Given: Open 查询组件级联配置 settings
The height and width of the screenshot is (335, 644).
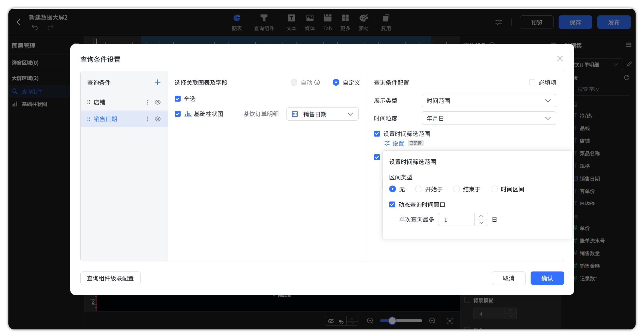Looking at the screenshot, I should pos(110,278).
